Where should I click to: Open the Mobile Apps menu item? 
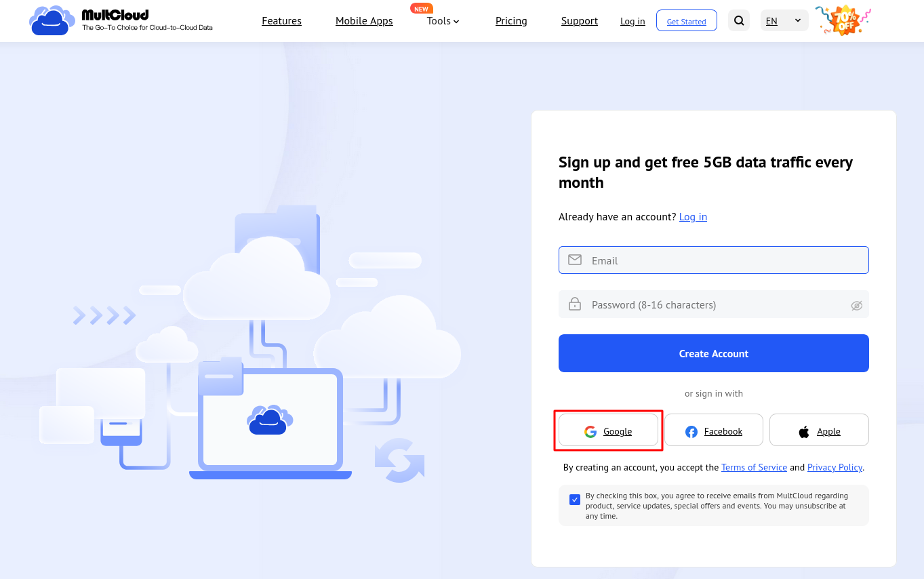[364, 21]
